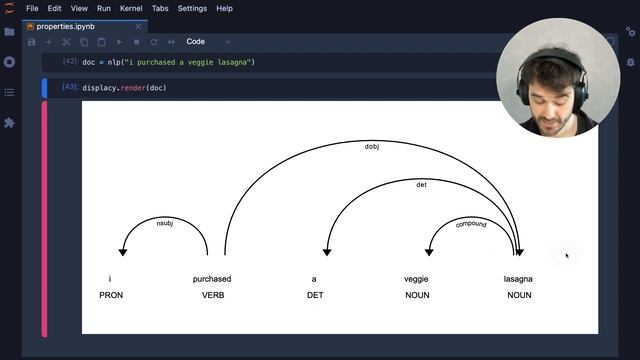640x360 pixels.
Task: Click the 'PRON' tag label
Action: pos(111,295)
